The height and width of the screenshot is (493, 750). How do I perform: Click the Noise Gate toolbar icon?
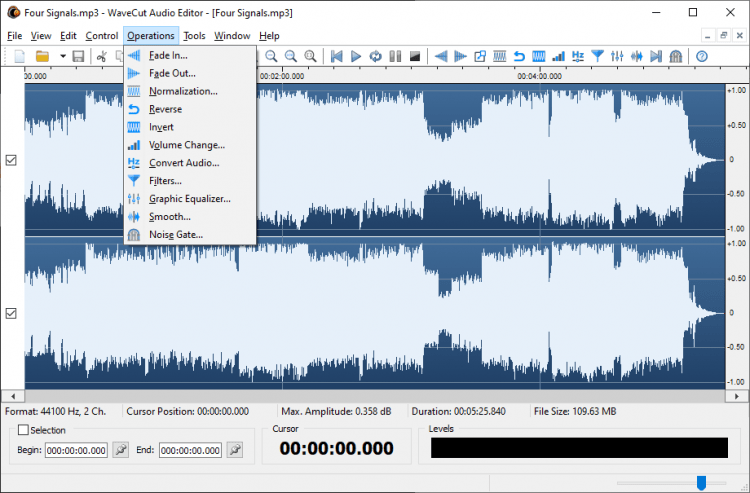click(x=676, y=56)
